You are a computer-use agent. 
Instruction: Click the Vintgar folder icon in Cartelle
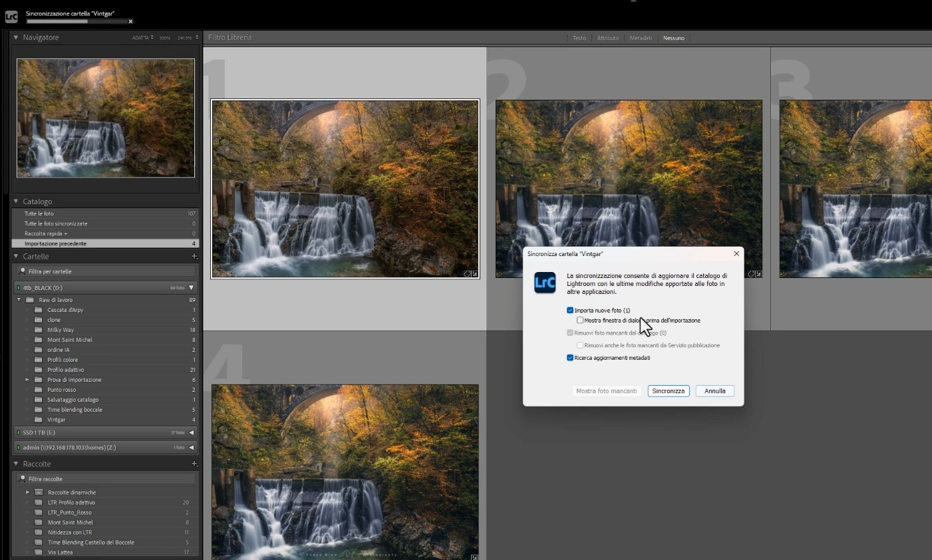point(39,420)
